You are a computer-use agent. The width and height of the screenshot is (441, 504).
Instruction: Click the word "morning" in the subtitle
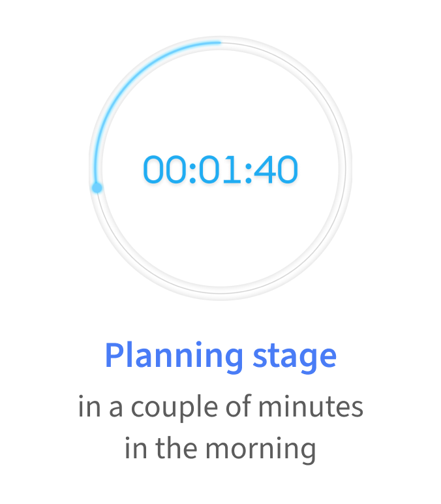pos(261,450)
